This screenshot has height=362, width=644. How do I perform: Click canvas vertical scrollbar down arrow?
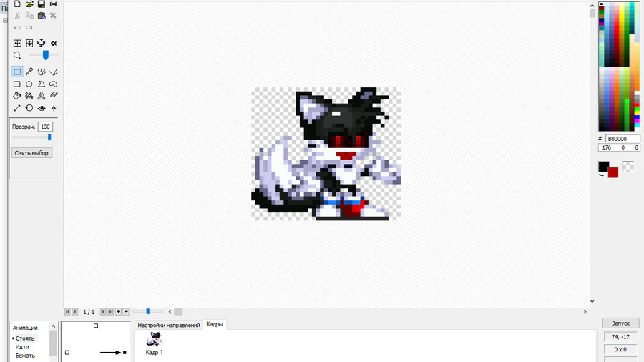pyautogui.click(x=592, y=301)
